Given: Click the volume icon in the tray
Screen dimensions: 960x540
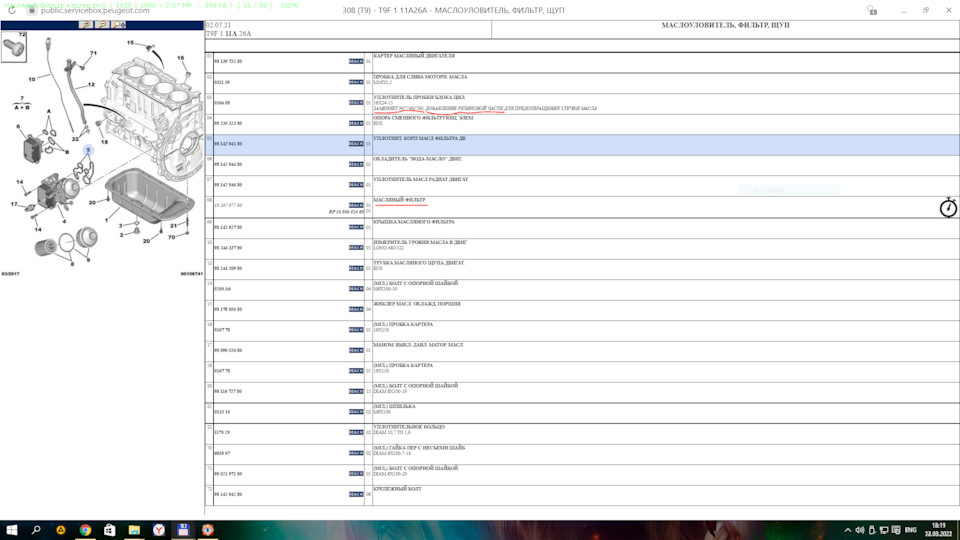Looking at the screenshot, I should 860,530.
